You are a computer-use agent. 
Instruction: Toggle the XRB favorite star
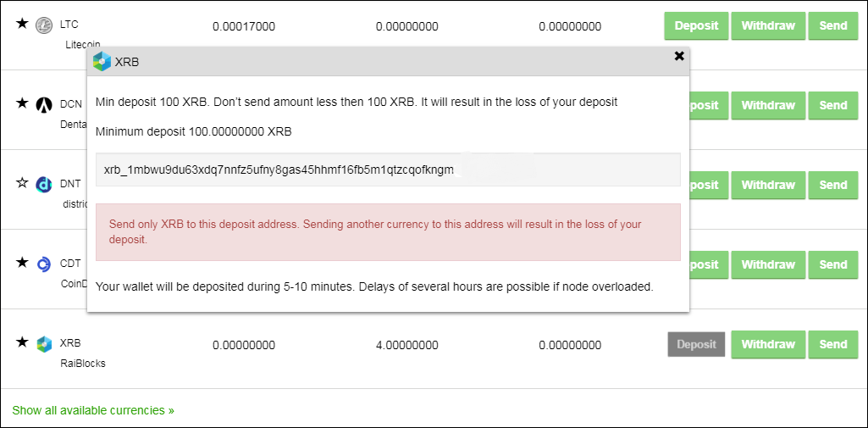(x=22, y=342)
